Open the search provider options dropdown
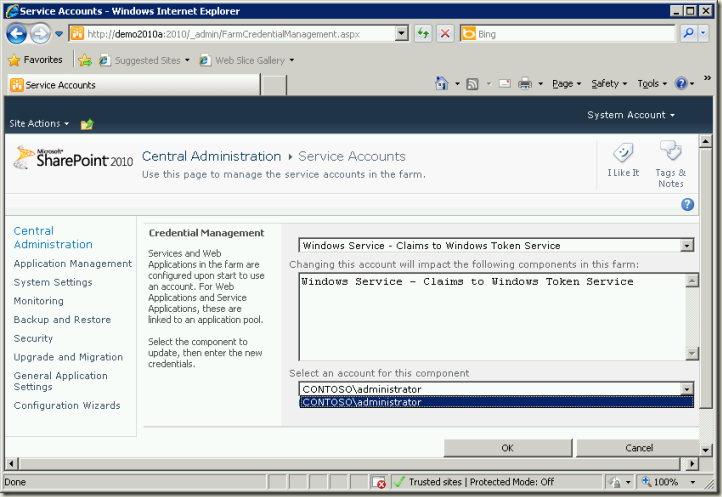The width and height of the screenshot is (722, 497). [703, 33]
